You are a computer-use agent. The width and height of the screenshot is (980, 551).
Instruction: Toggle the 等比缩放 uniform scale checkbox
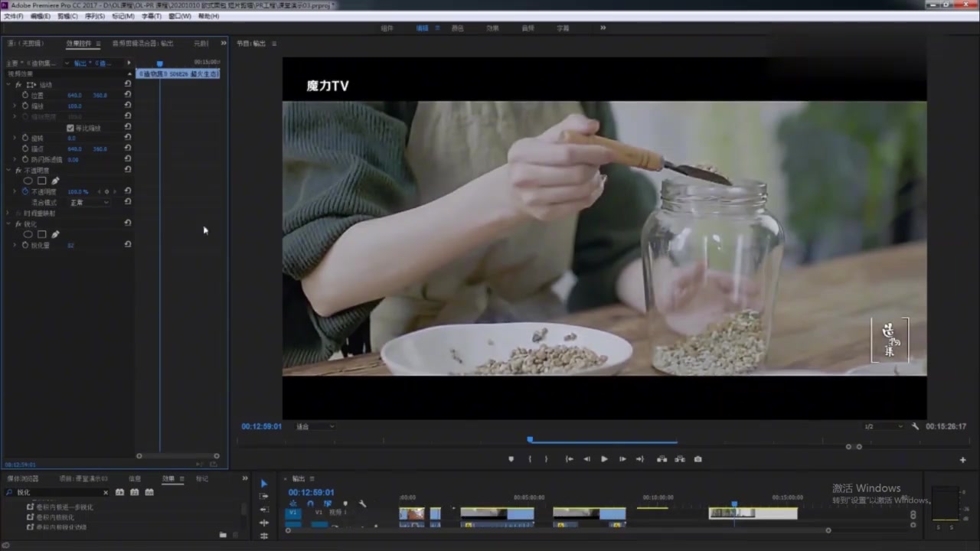point(70,128)
